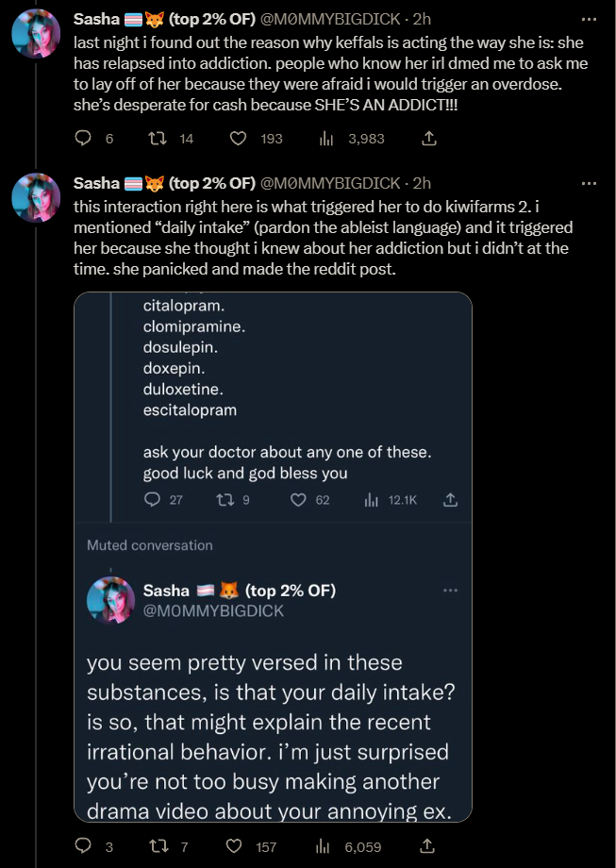Viewport: 616px width, 868px height.
Task: Open more options for the second tweet
Action: (589, 183)
